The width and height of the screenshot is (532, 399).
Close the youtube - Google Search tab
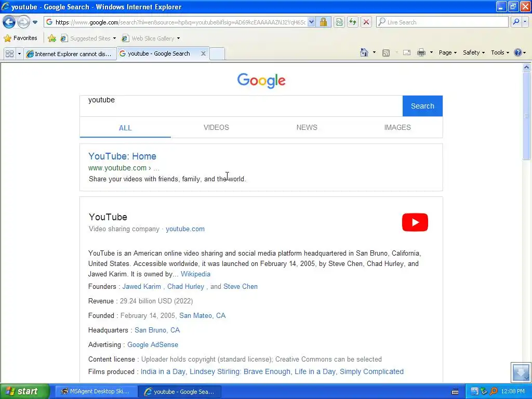(203, 54)
